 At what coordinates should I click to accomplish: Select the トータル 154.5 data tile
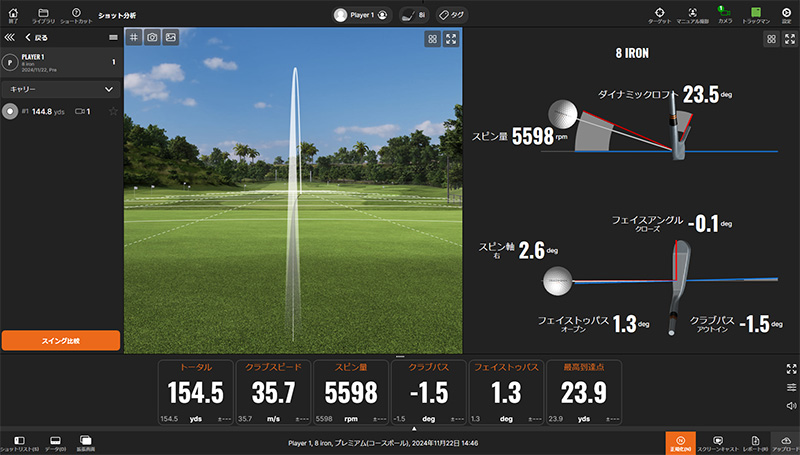pos(195,392)
